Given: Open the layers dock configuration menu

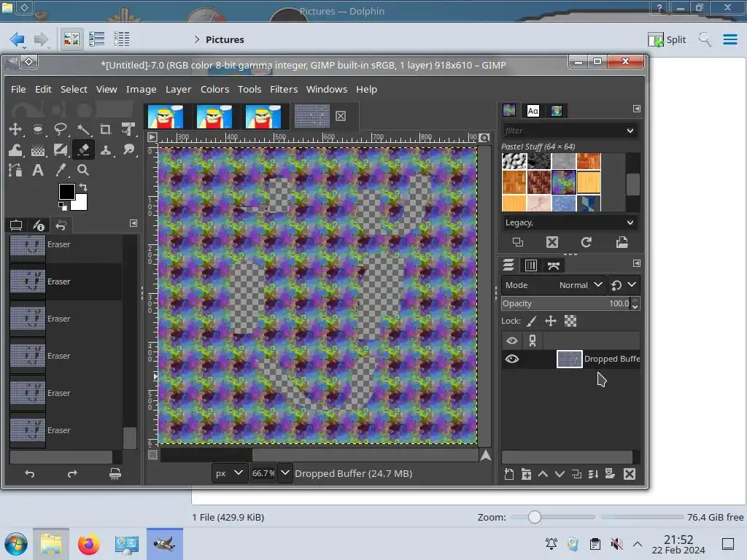Looking at the screenshot, I should 636,263.
